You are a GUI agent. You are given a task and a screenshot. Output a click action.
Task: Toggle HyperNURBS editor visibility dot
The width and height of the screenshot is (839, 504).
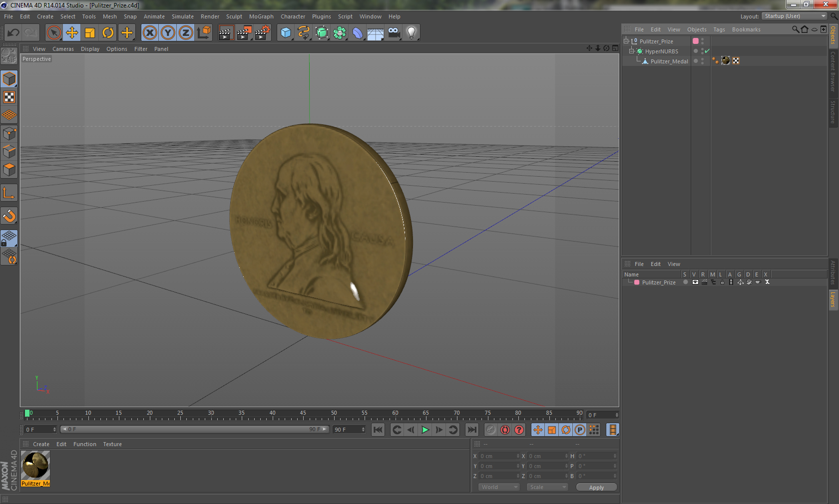(x=702, y=49)
